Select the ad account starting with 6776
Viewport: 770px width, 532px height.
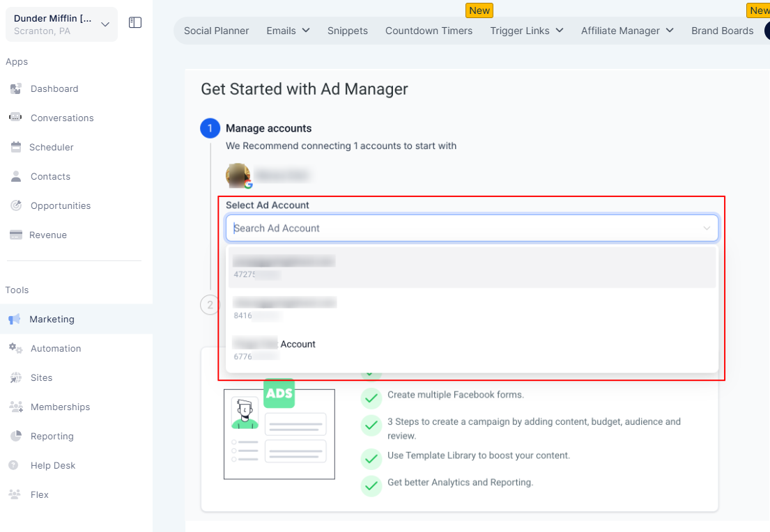[472, 350]
